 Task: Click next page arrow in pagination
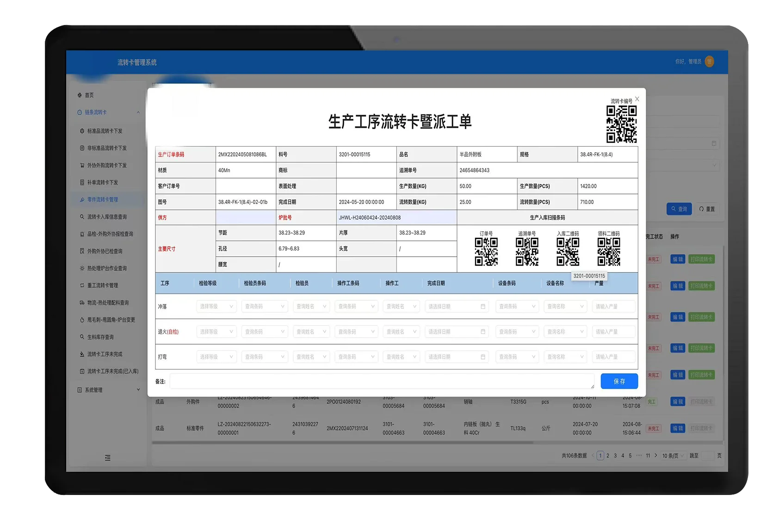pos(655,456)
